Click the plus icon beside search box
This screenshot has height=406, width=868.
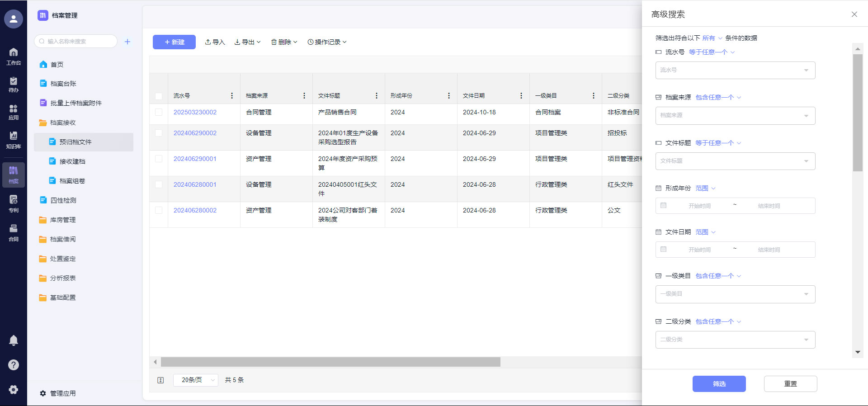pos(127,42)
